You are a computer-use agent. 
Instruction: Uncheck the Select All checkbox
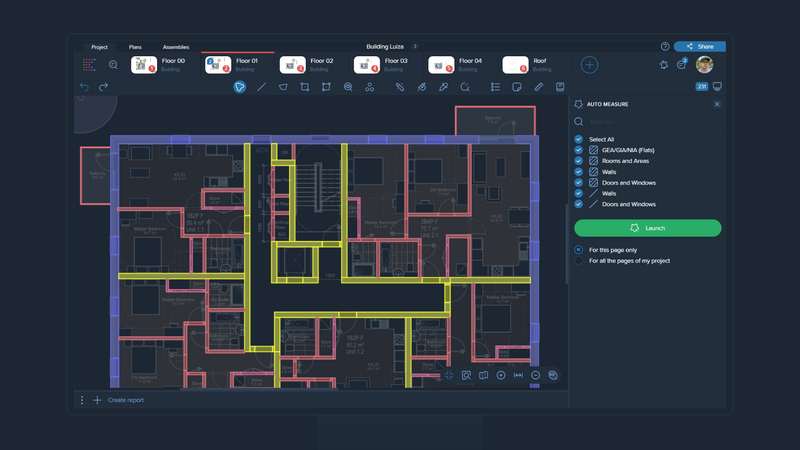[579, 139]
